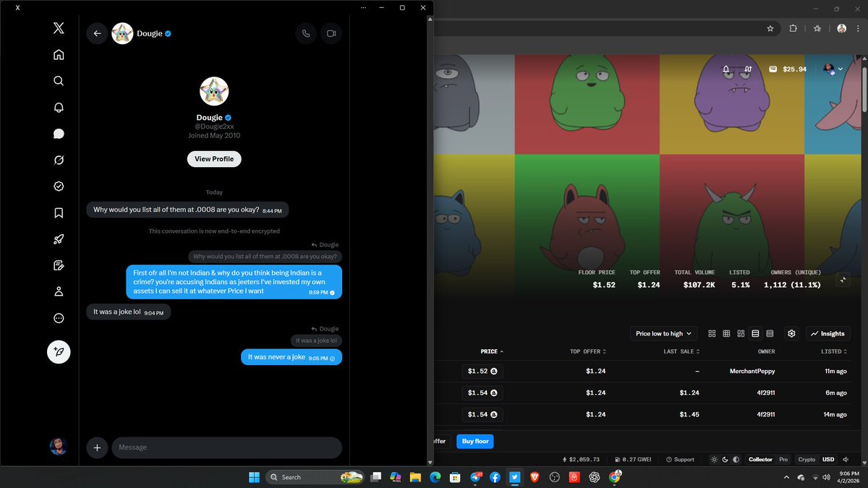This screenshot has width=868, height=488.
Task: Open the rocket icon in X sidebar
Action: point(59,239)
